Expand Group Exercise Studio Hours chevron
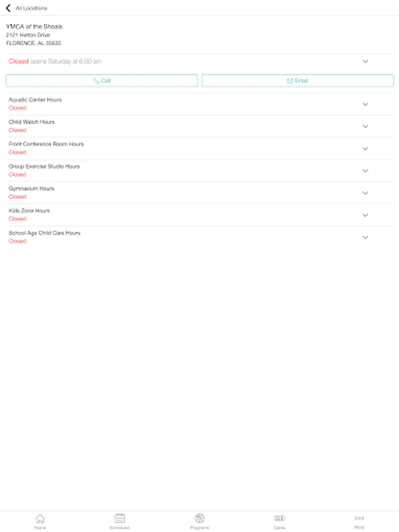 tap(365, 171)
